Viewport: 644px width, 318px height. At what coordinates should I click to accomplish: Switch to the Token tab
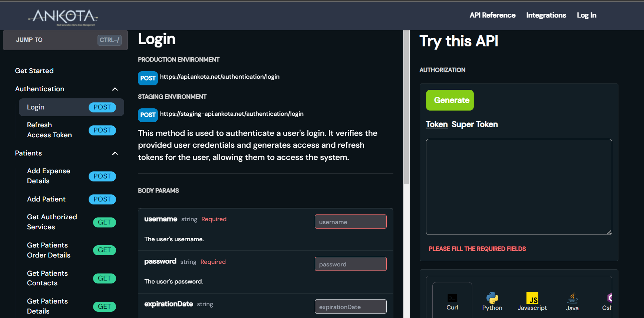click(436, 124)
